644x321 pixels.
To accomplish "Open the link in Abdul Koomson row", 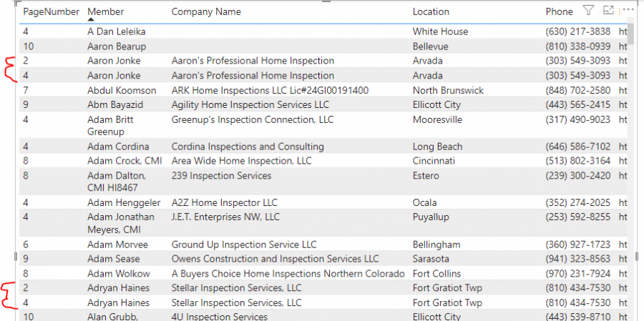I will (623, 90).
